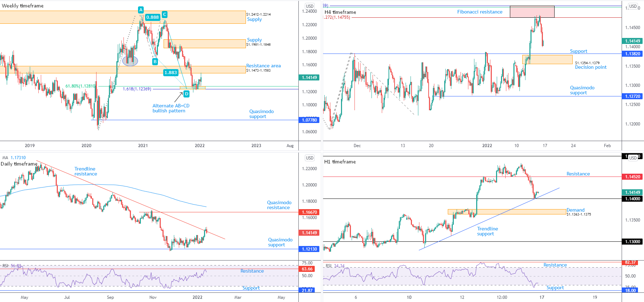Click the 21.87 RSI level label
644x302 pixels.
pos(307,290)
